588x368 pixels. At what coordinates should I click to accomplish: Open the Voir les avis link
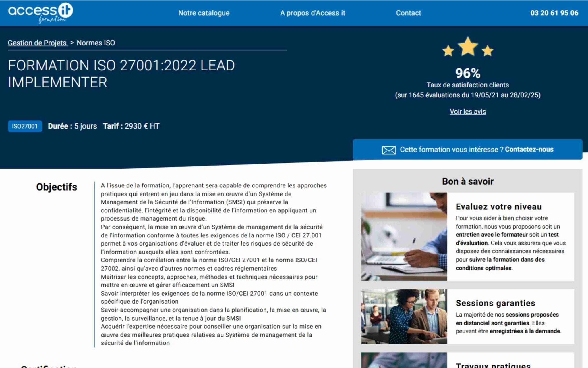coord(467,112)
